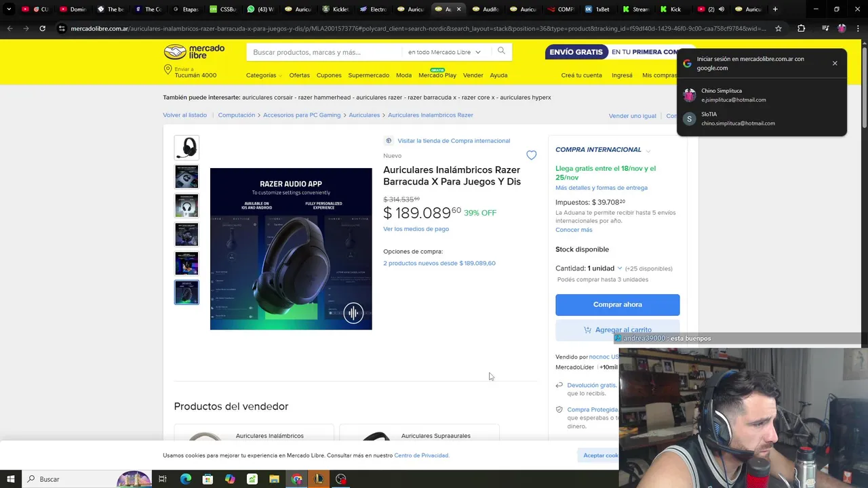This screenshot has width=868, height=488.
Task: Open Microsoft Edge from the taskbar
Action: point(185,479)
